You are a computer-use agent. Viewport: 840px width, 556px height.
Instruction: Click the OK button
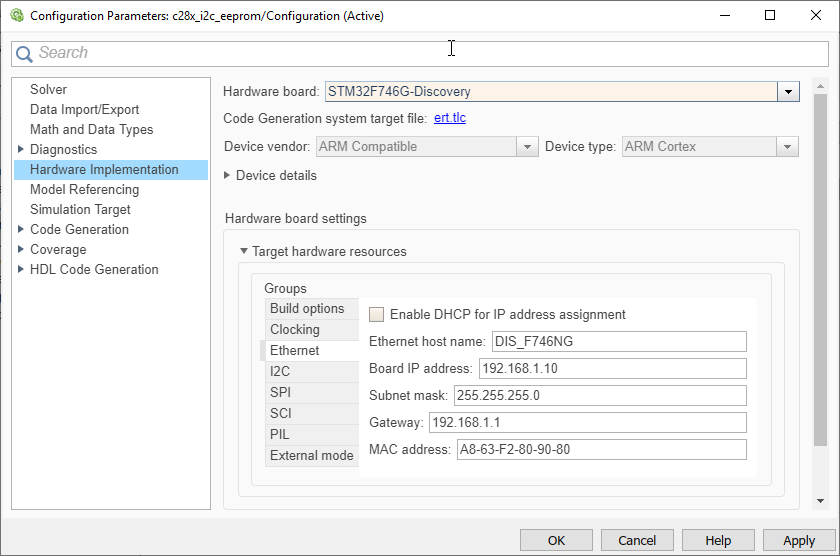click(556, 540)
